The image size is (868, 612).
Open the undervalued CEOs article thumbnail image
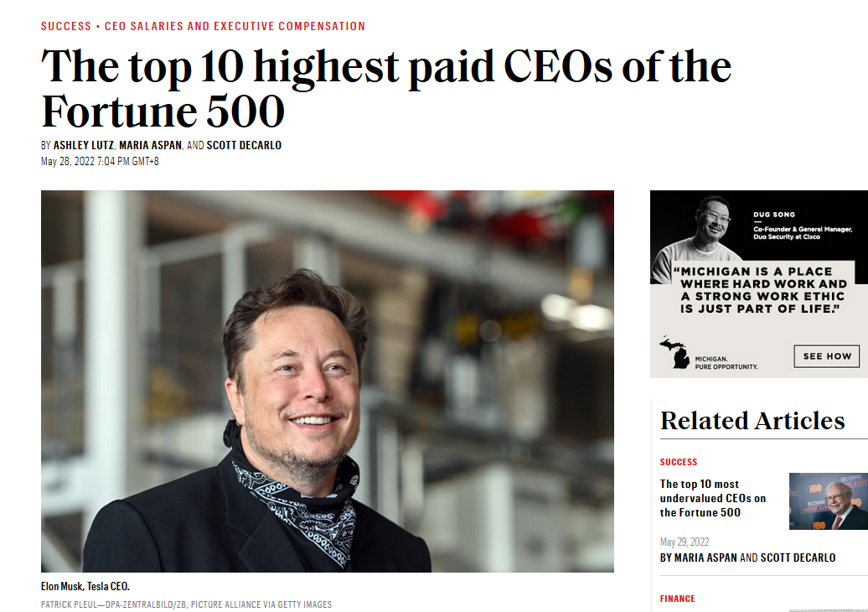click(828, 500)
